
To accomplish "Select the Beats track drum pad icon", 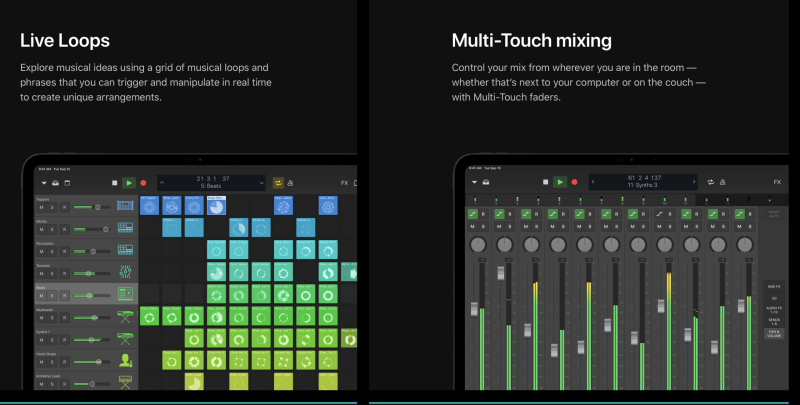I will (x=125, y=293).
